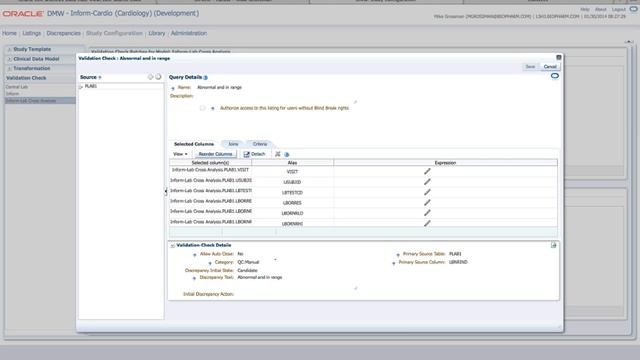Select Inform-Lab Cross Analysis sidebar item

[40, 100]
